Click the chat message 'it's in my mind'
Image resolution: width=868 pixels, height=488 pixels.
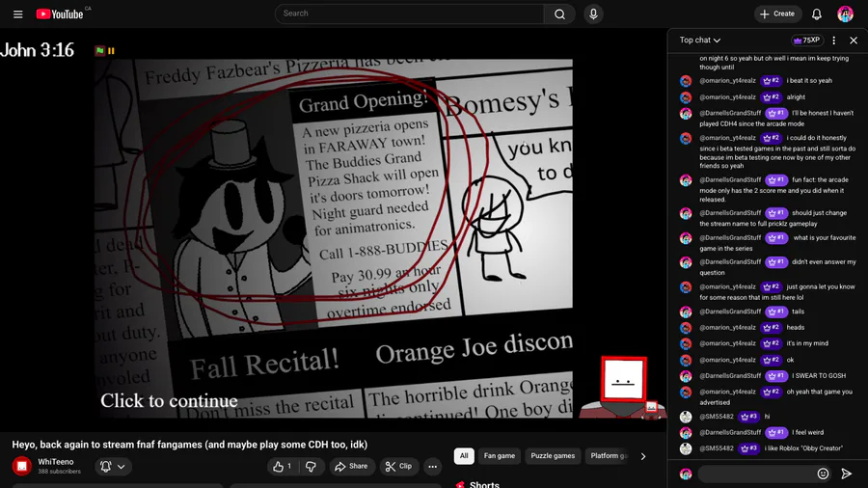(807, 343)
